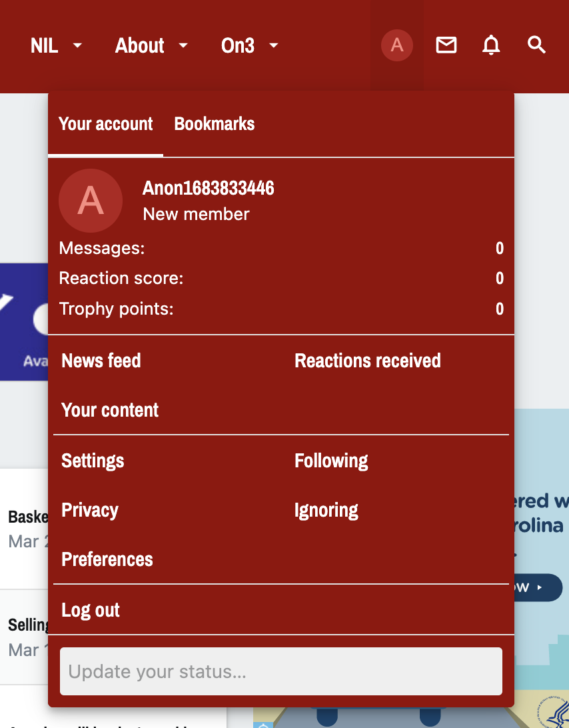Go to Your content

(110, 410)
